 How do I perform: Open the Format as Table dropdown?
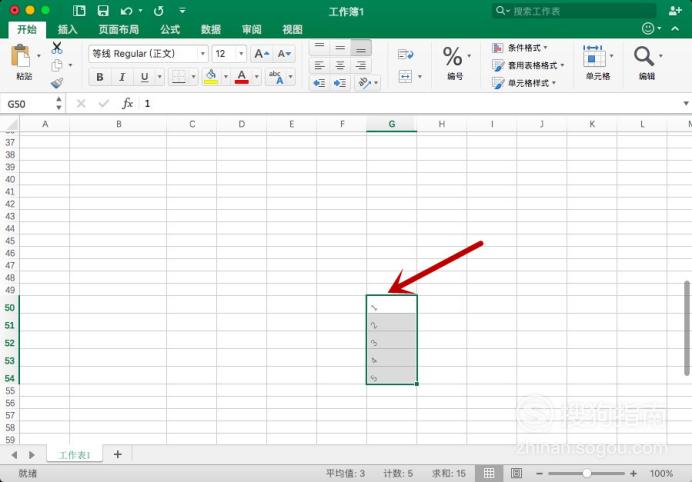(x=528, y=65)
